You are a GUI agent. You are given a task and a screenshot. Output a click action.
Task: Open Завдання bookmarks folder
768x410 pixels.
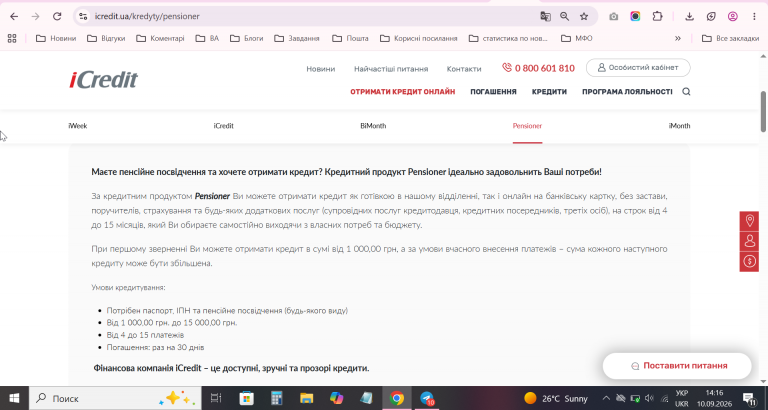tap(297, 38)
